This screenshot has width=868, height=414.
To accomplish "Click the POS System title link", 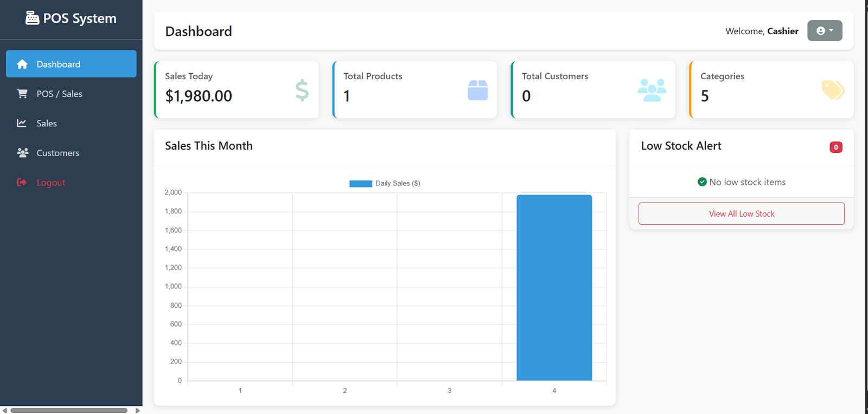I will 79,18.
